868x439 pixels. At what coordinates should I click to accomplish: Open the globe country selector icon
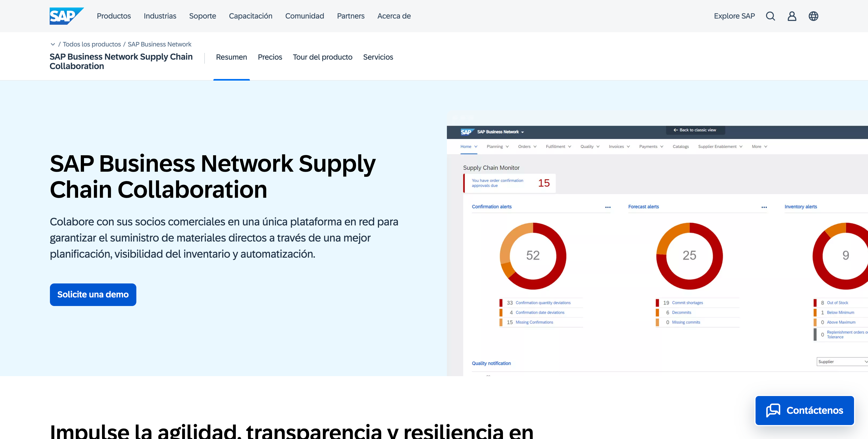pos(814,16)
